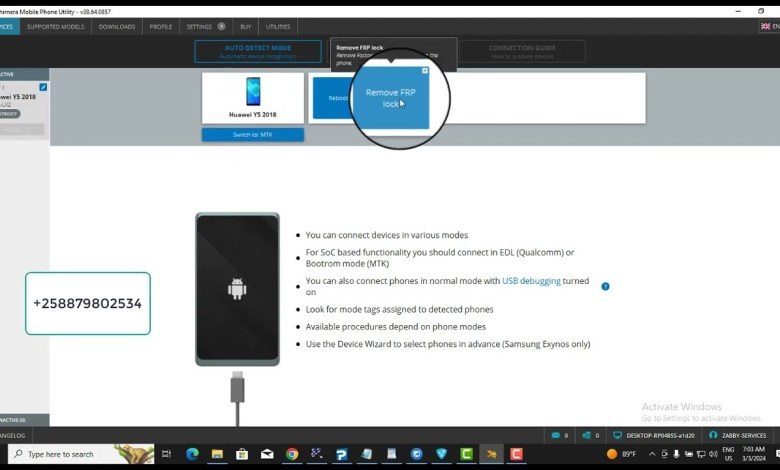Open the Supported Models tab
Viewport: 780px width, 470px height.
(x=56, y=27)
